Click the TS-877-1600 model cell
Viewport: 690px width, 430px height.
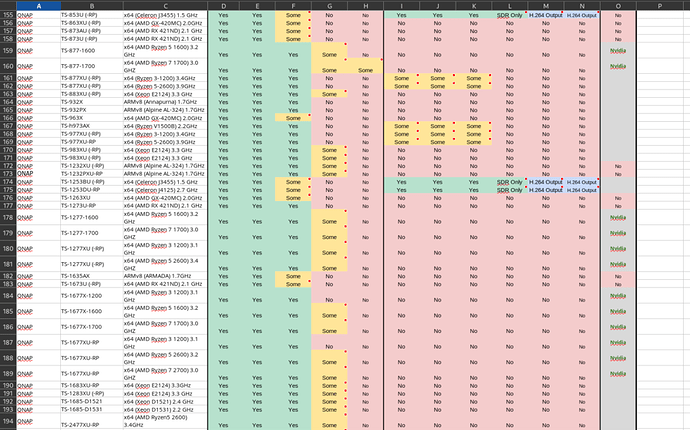click(x=92, y=51)
